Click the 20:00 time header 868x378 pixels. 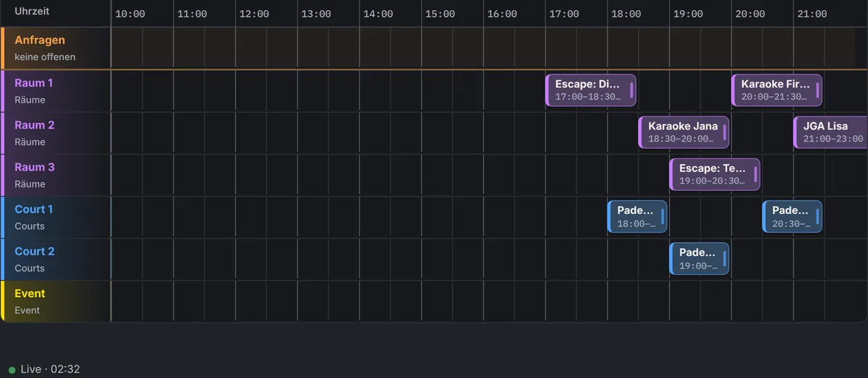(750, 14)
